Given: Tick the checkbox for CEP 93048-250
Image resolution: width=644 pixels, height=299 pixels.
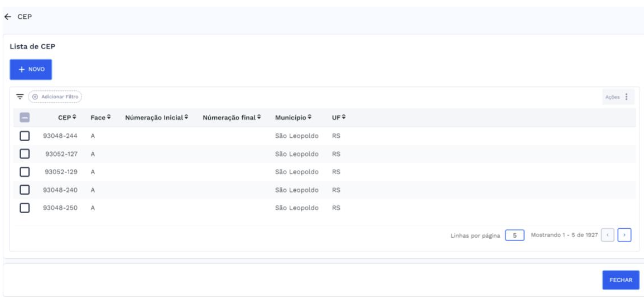Looking at the screenshot, I should (x=25, y=208).
